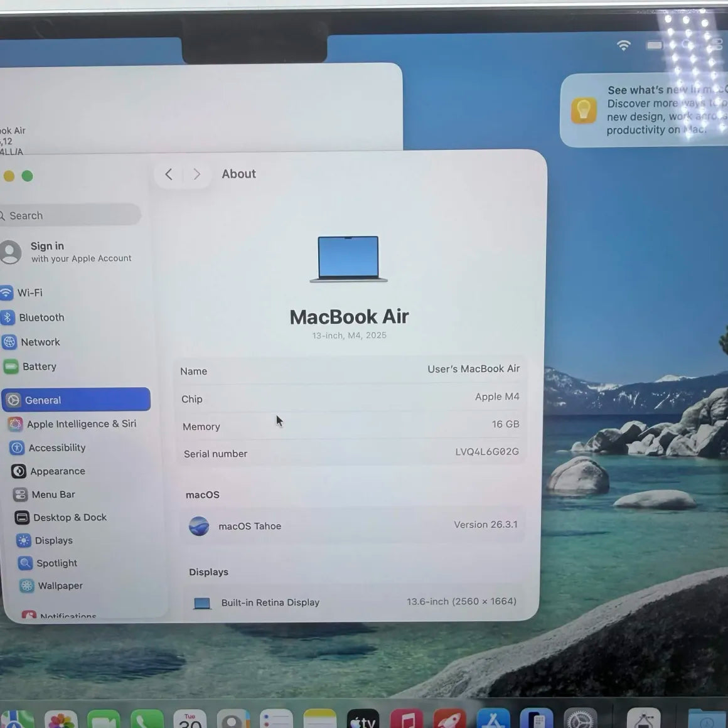The width and height of the screenshot is (728, 728).
Task: Open the Phone app in the Dock
Action: click(x=147, y=719)
